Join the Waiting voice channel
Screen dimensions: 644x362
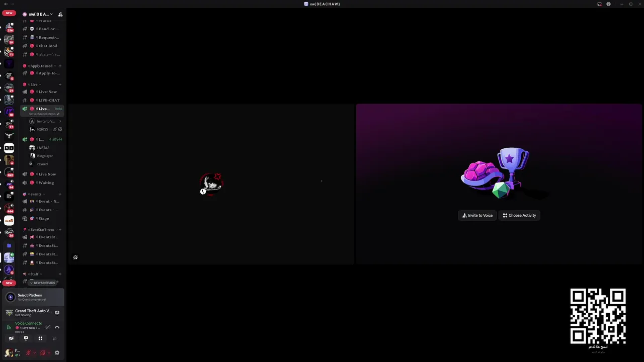pos(42,183)
